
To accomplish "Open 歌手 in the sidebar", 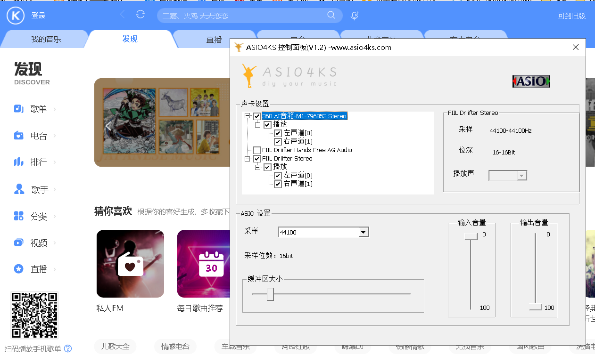I will click(x=40, y=190).
